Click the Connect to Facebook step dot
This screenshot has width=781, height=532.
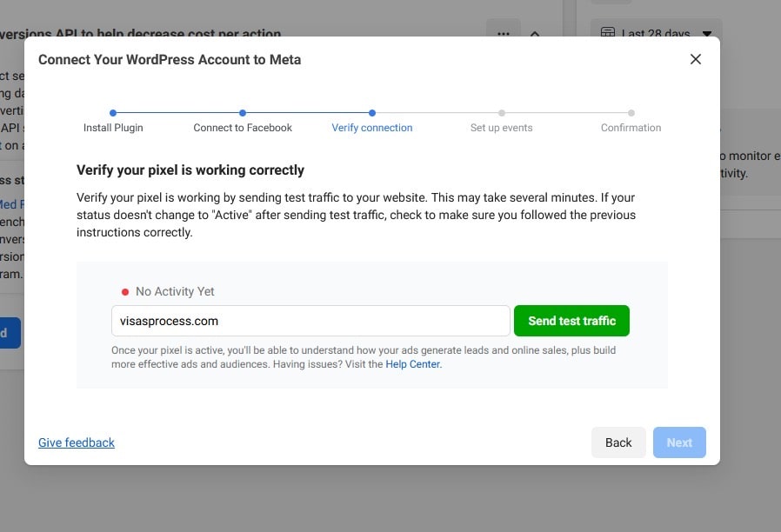coord(243,112)
